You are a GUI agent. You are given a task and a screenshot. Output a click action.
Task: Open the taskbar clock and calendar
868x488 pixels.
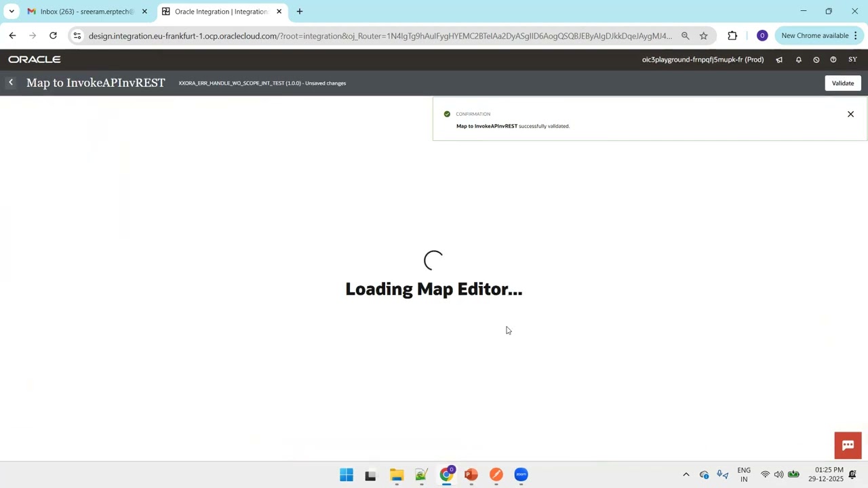tap(825, 474)
